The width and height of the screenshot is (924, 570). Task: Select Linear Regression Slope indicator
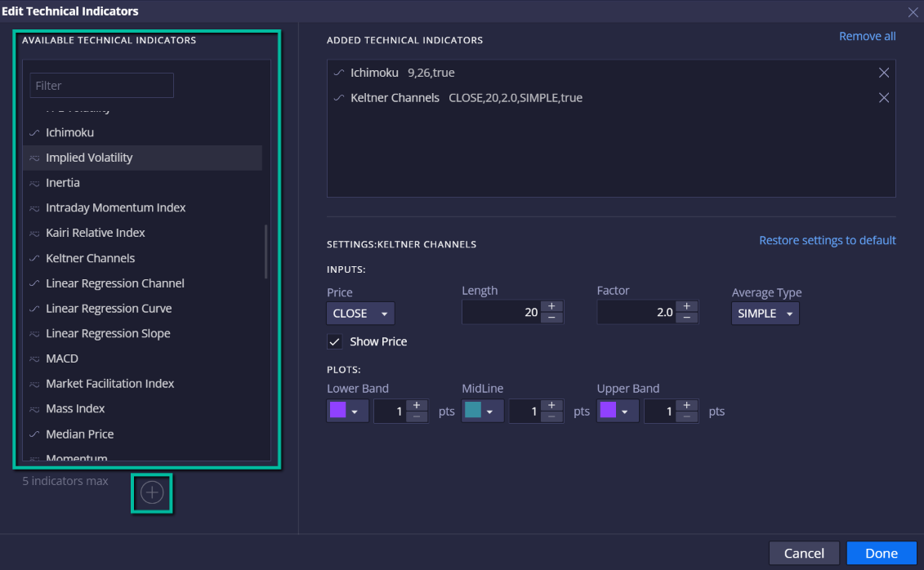pos(143,334)
